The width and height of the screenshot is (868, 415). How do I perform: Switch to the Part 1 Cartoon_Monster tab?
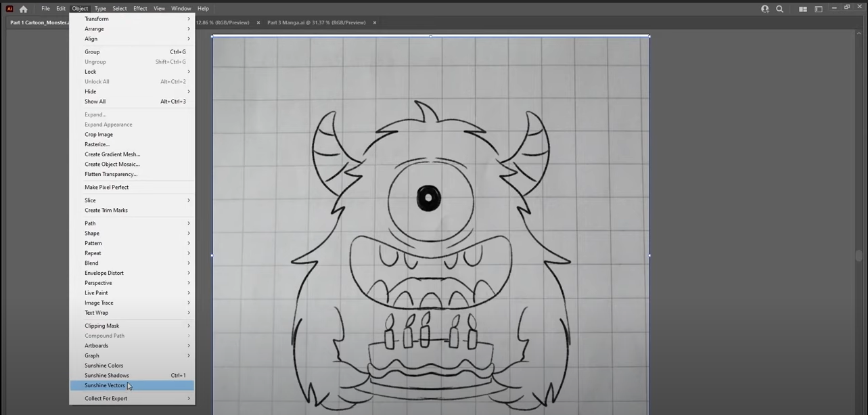click(39, 22)
